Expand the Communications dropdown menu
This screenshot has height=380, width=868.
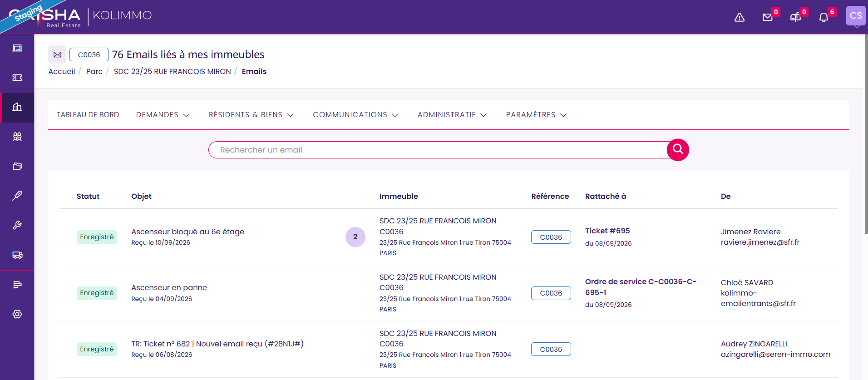(355, 115)
